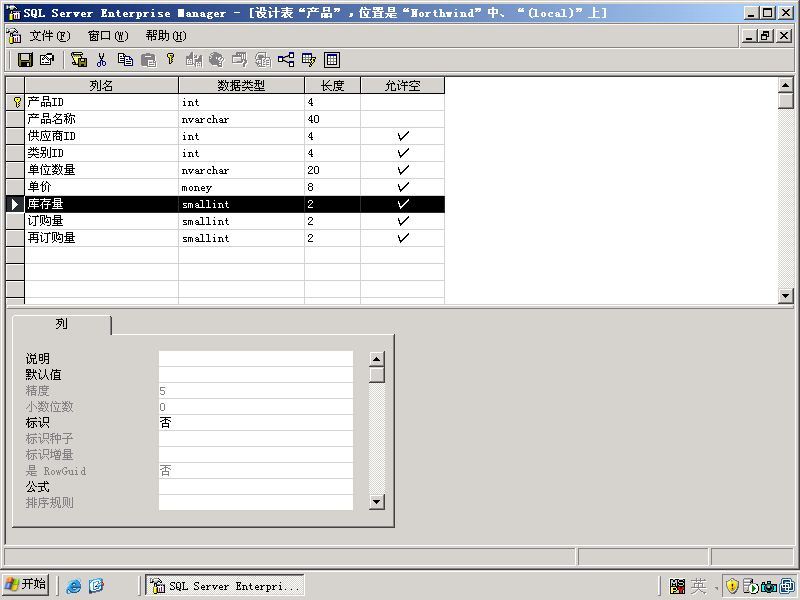
Task: Click the nvarchar type of 单位数量
Action: (241, 170)
